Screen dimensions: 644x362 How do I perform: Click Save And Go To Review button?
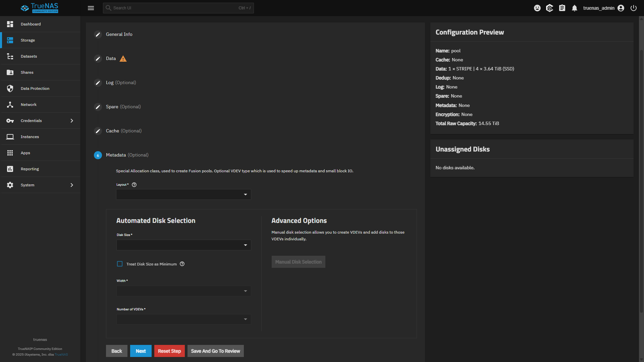(x=215, y=351)
